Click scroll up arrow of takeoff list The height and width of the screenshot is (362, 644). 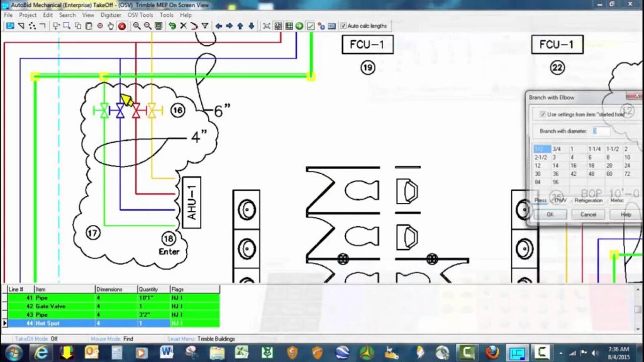point(638,290)
